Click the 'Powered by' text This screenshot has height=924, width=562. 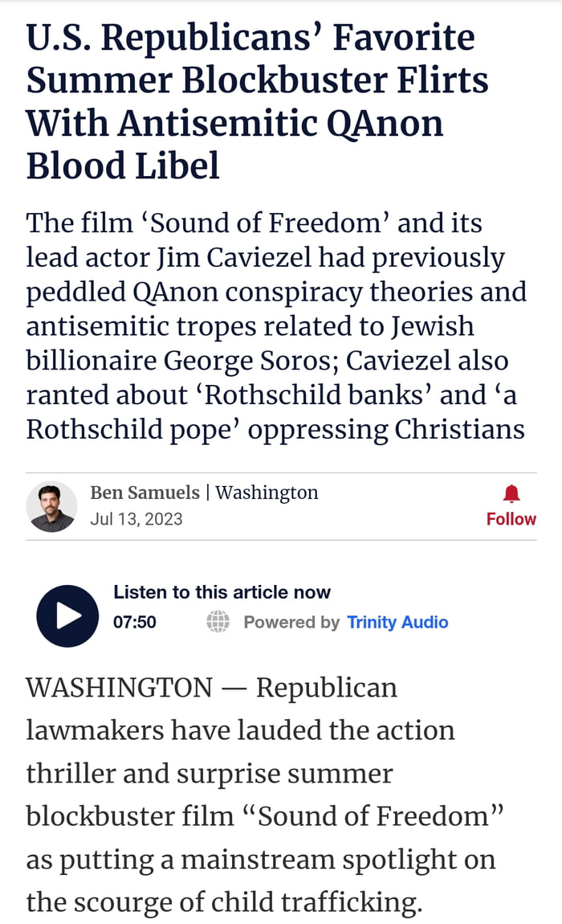[x=291, y=622]
